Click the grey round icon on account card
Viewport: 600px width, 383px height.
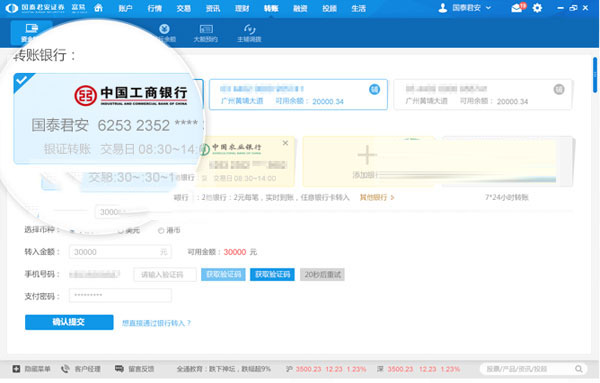point(559,89)
